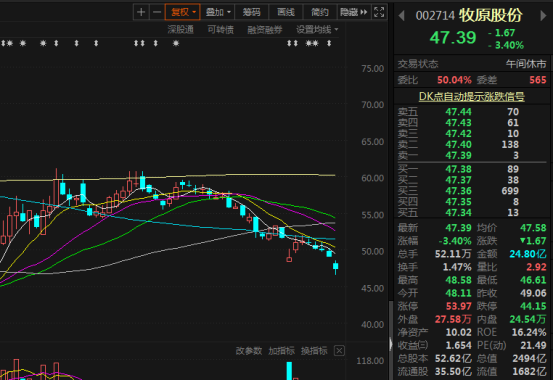Screen dimensions: 554x381
Task: Open the 复权 dropdown
Action: coord(183,12)
